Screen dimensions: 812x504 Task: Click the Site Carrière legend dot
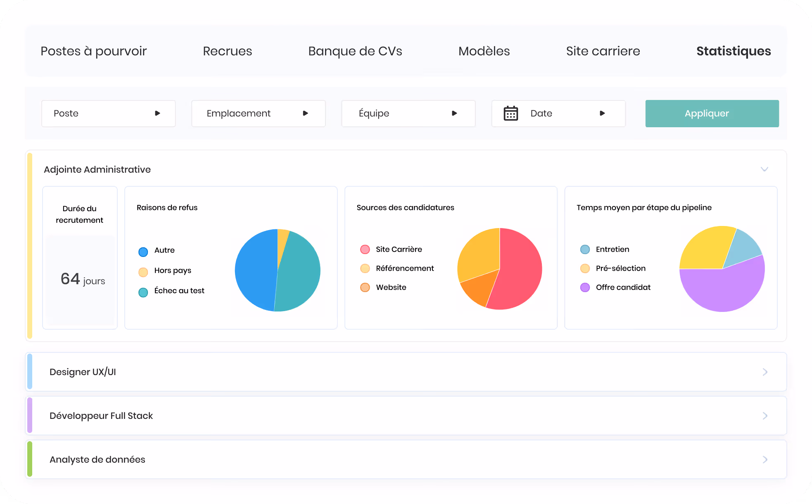pos(365,249)
